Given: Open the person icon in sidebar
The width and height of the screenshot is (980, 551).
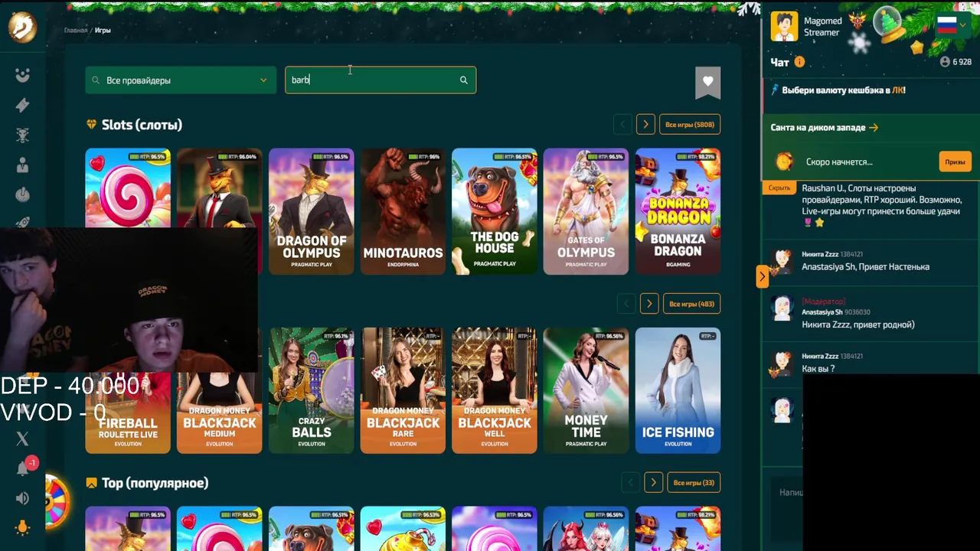Looking at the screenshot, I should tap(22, 165).
